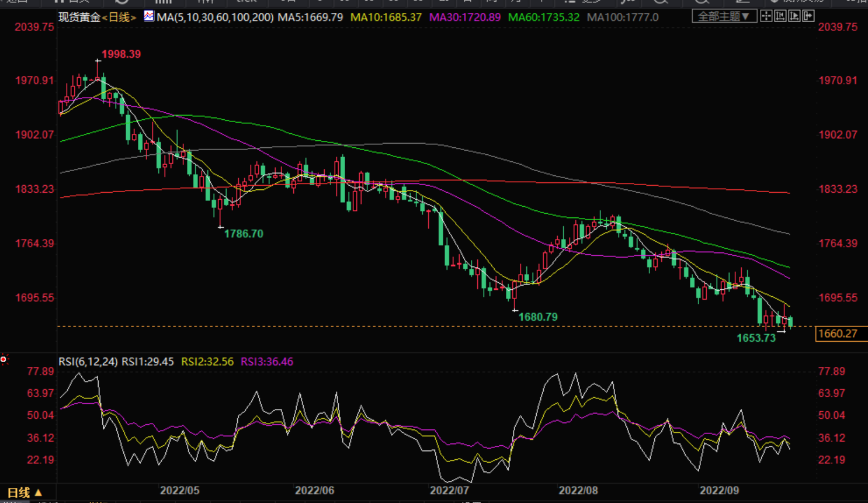Select the RSI(6,12,24) indicator label

88,362
